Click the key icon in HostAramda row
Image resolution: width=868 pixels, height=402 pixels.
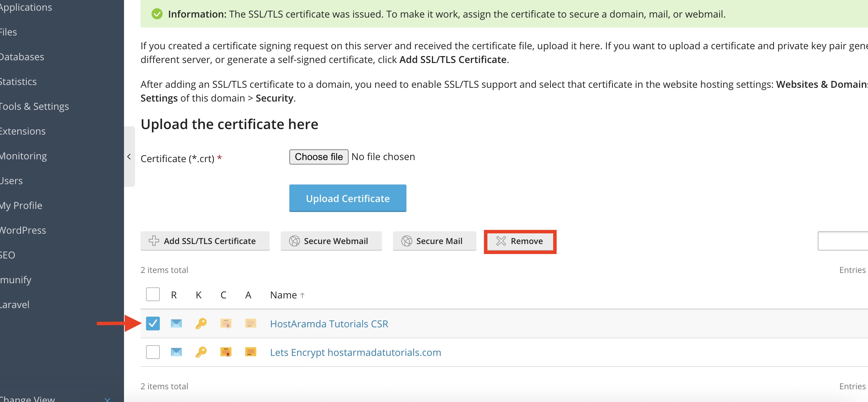(x=201, y=323)
